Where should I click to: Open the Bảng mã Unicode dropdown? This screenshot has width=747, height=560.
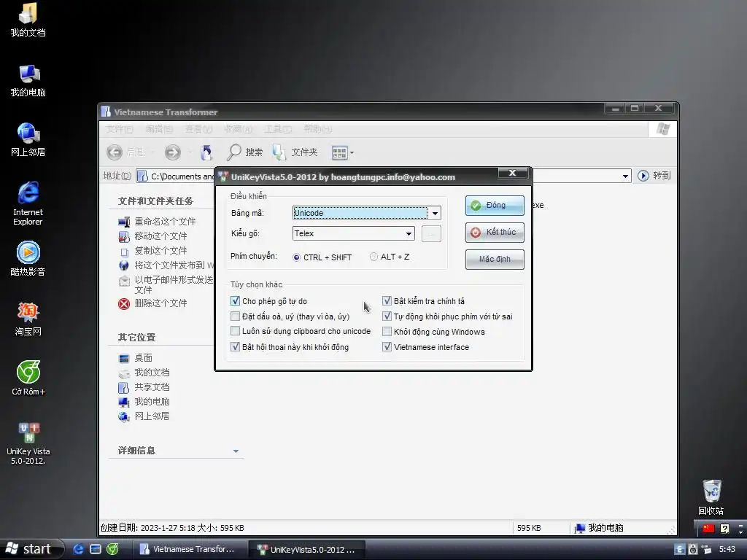[x=435, y=214]
